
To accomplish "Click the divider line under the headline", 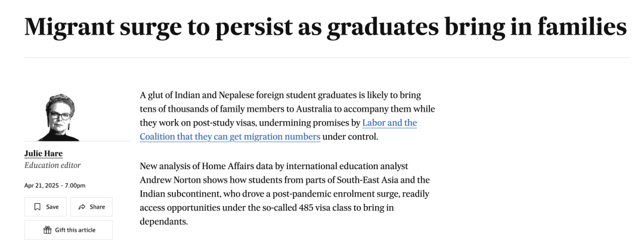I will pyautogui.click(x=327, y=57).
